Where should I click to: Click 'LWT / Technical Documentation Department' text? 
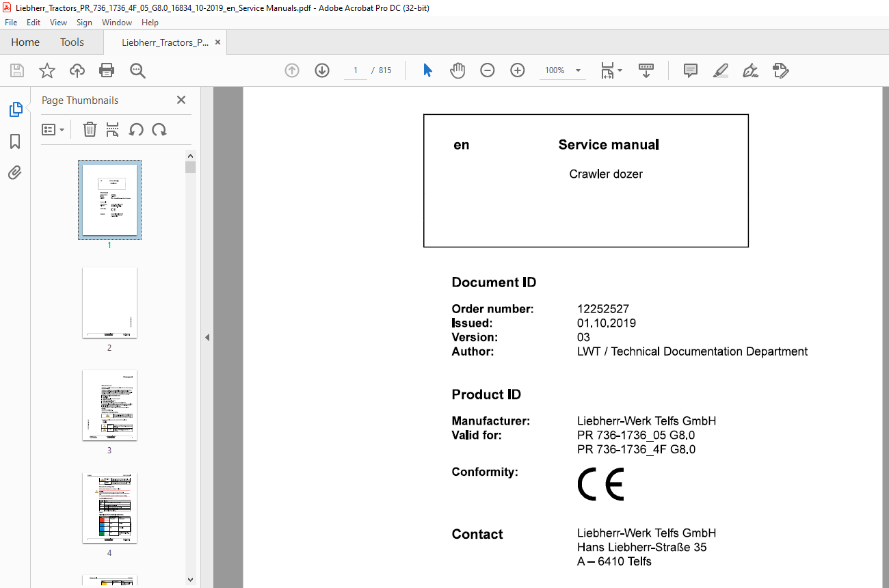coord(692,351)
